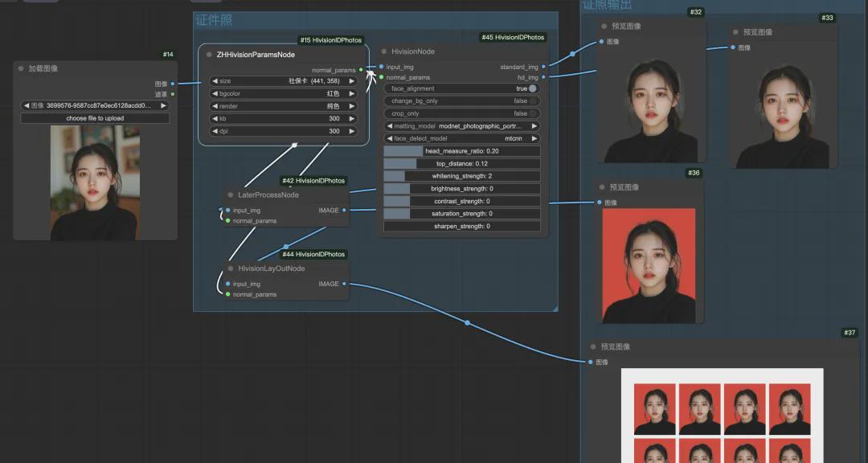
Task: Open the image file dropdown in 加载图像
Action: [95, 105]
